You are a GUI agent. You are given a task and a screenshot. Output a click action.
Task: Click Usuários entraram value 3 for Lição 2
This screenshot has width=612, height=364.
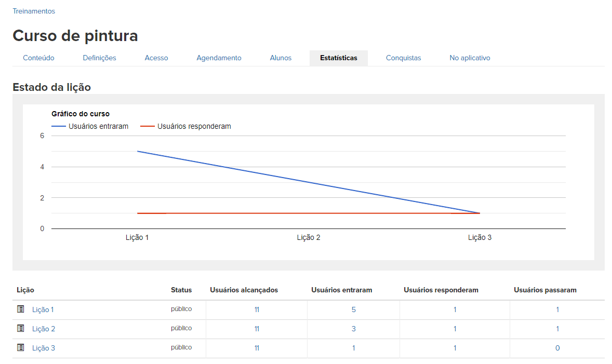point(354,329)
